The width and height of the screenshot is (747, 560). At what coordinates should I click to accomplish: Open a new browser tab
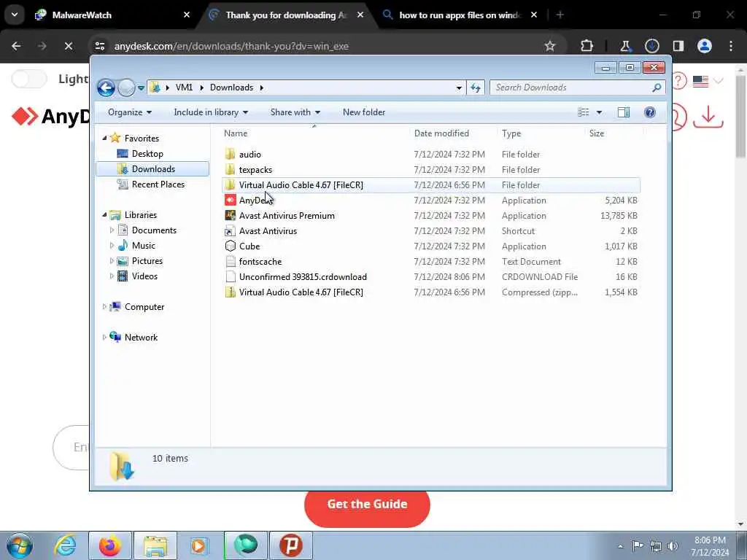[560, 15]
